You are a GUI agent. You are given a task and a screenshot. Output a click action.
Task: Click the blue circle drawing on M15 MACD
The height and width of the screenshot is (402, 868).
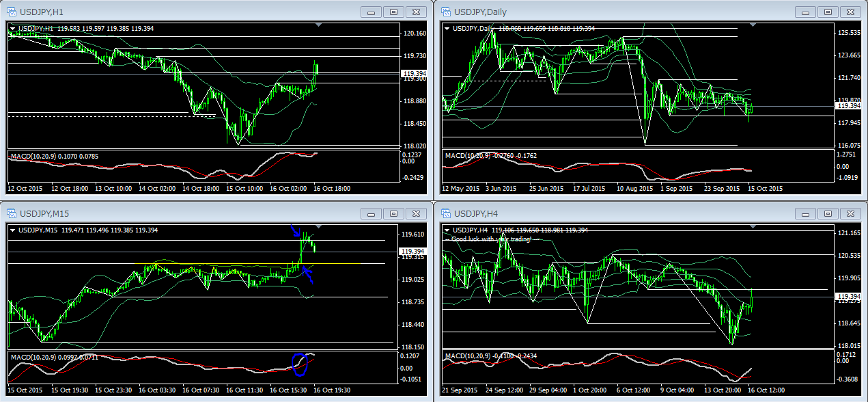tap(299, 364)
